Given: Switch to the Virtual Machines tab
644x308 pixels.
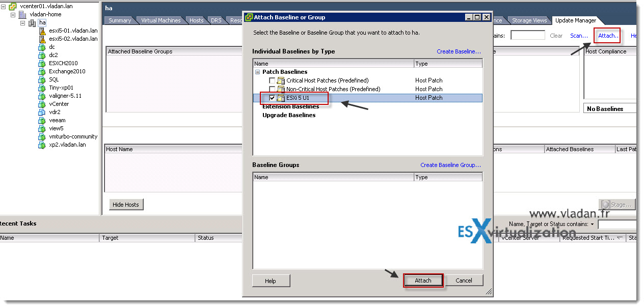Looking at the screenshot, I should pos(160,20).
